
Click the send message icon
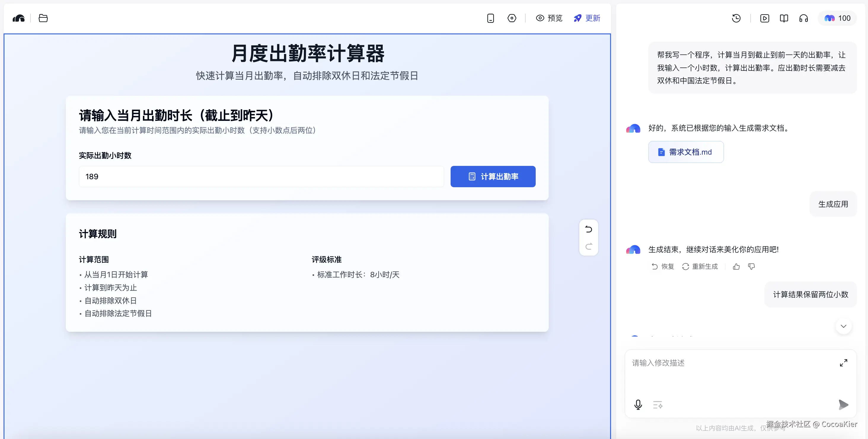coord(844,405)
